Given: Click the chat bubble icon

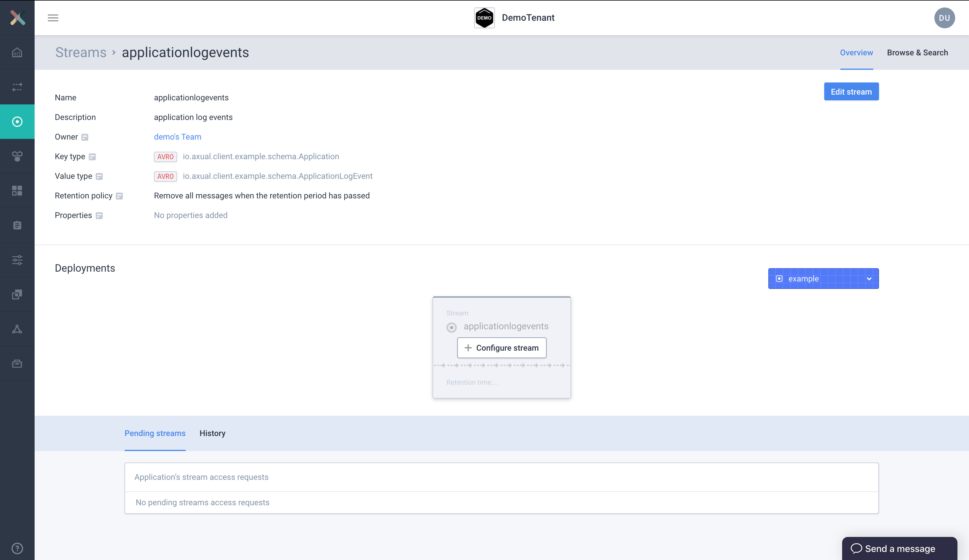Looking at the screenshot, I should [856, 548].
